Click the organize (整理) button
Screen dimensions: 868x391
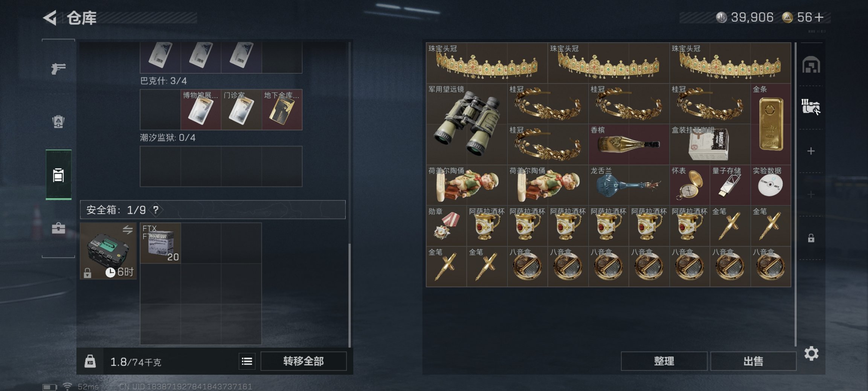point(664,361)
